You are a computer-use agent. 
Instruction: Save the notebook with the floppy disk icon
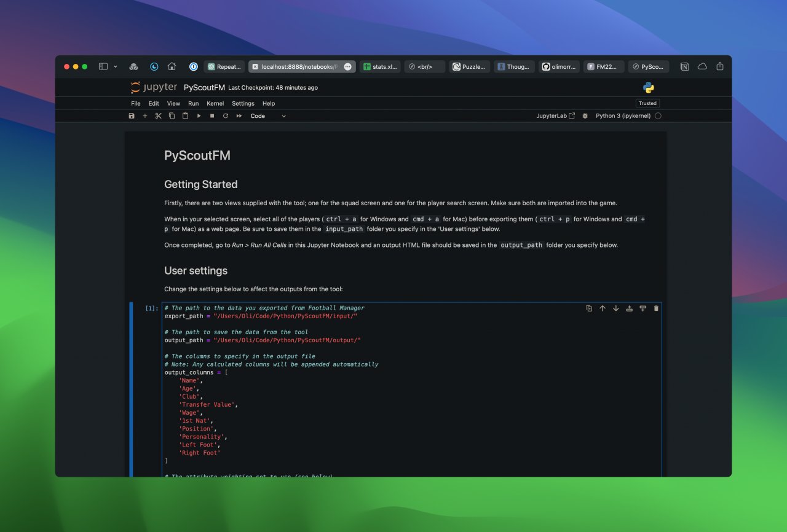(x=132, y=116)
